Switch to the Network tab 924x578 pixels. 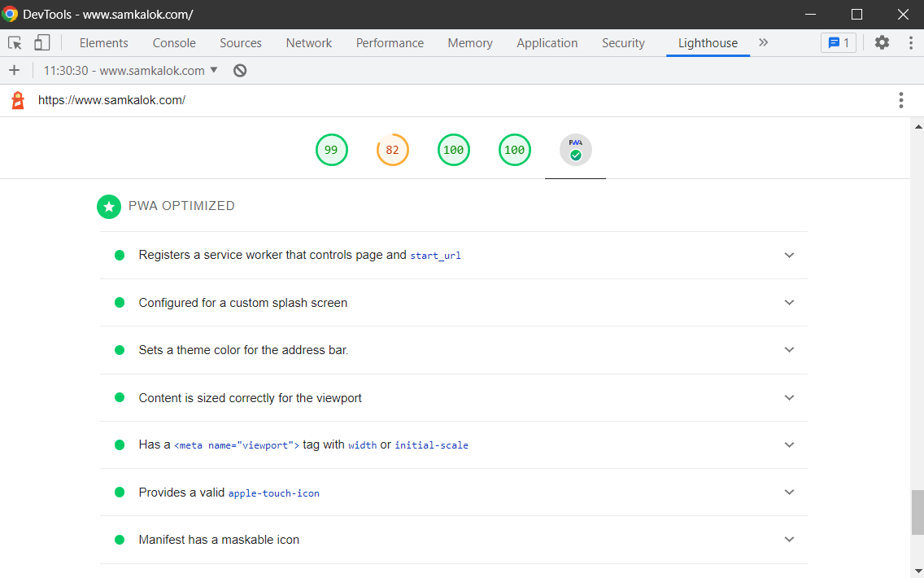point(309,43)
